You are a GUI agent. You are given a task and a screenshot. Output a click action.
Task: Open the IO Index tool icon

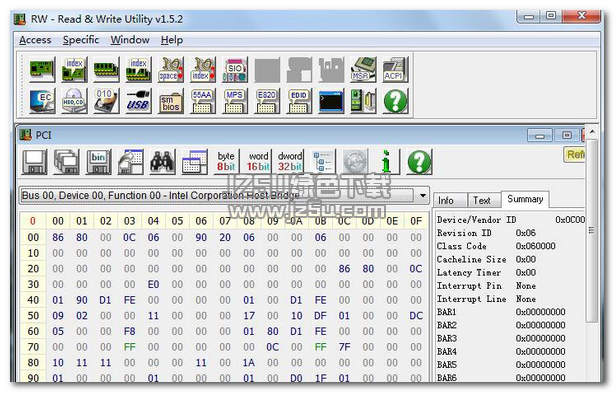(203, 70)
